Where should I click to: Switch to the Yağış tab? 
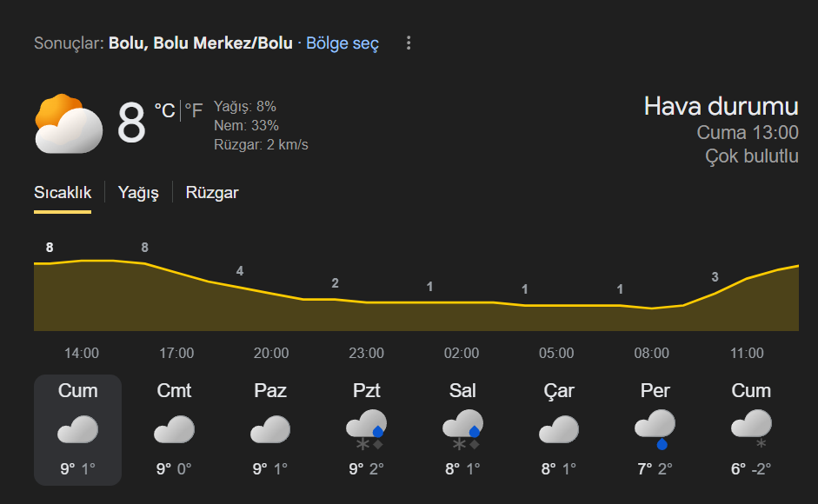pyautogui.click(x=138, y=193)
